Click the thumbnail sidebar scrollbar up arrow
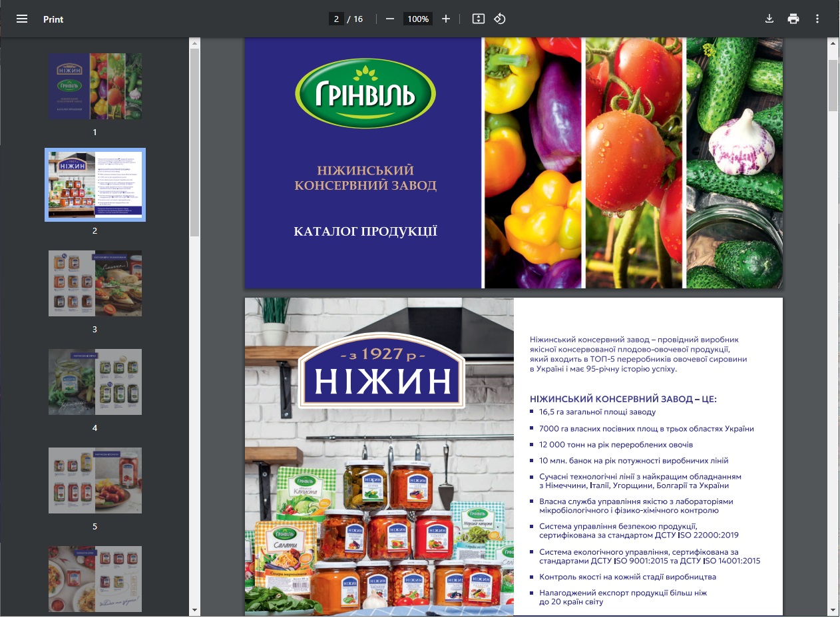This screenshot has height=618, width=840. click(x=194, y=44)
